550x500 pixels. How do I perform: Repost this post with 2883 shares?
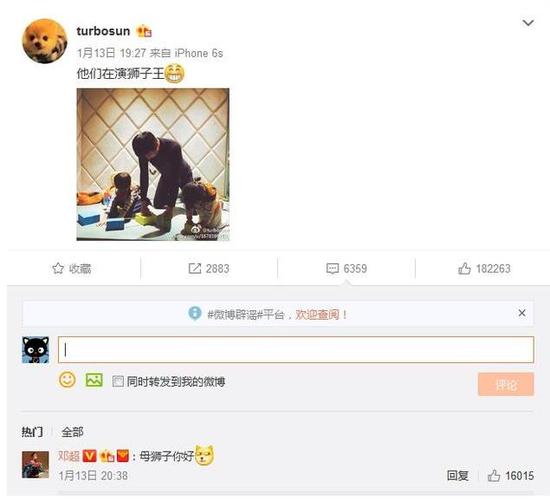[x=209, y=269]
